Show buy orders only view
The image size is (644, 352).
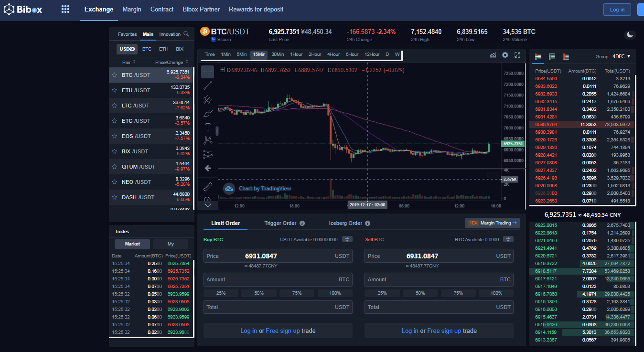[x=552, y=56]
